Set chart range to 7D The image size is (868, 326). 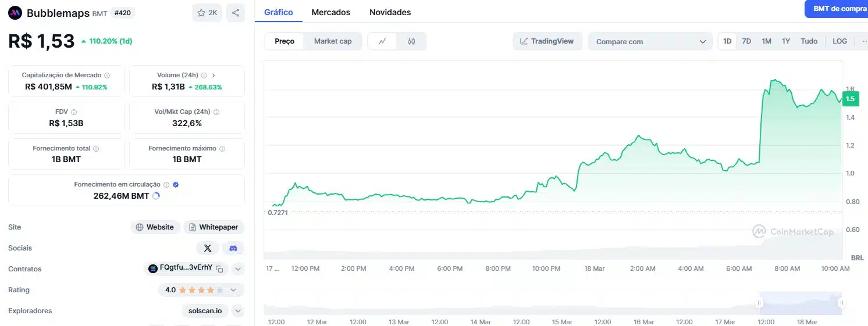[746, 41]
